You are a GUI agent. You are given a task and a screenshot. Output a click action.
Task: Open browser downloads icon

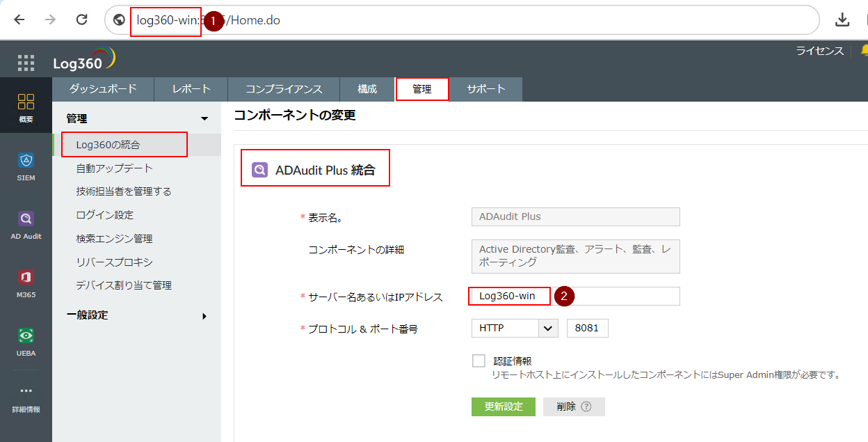point(842,19)
